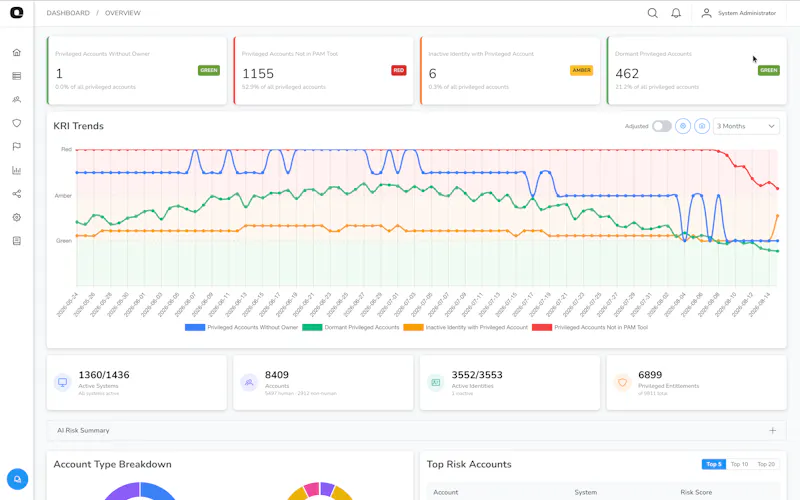Open the share/graph nodes icon in the sidebar
This screenshot has width=800, height=500.
click(17, 194)
